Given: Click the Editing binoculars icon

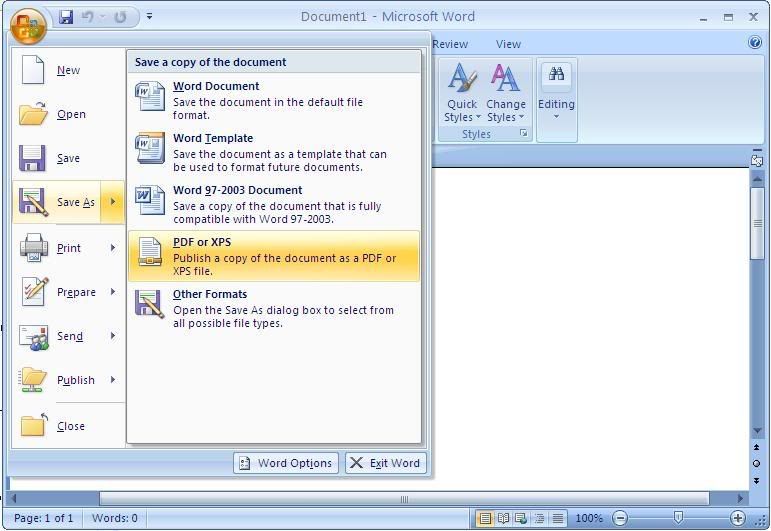Looking at the screenshot, I should click(x=557, y=74).
